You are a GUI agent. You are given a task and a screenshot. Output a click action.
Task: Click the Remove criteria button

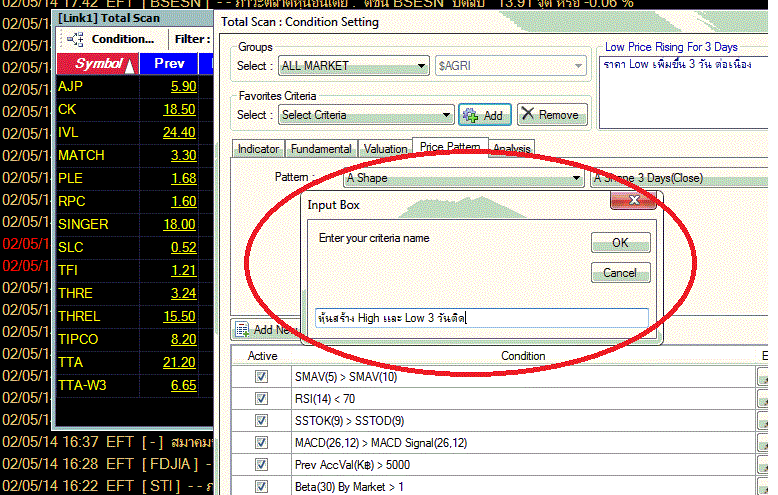(552, 115)
